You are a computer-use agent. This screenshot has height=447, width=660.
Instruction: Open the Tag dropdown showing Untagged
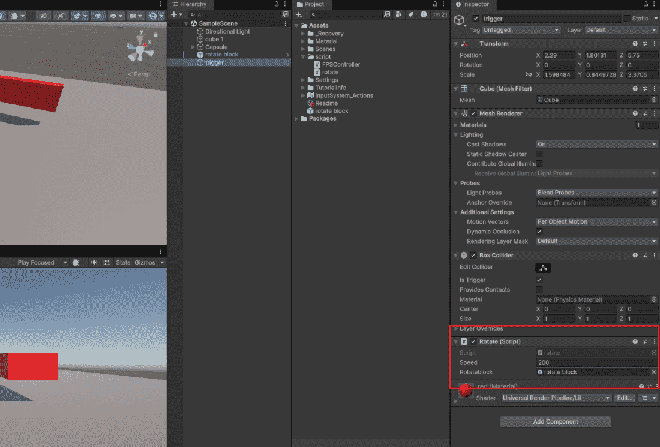tap(521, 30)
